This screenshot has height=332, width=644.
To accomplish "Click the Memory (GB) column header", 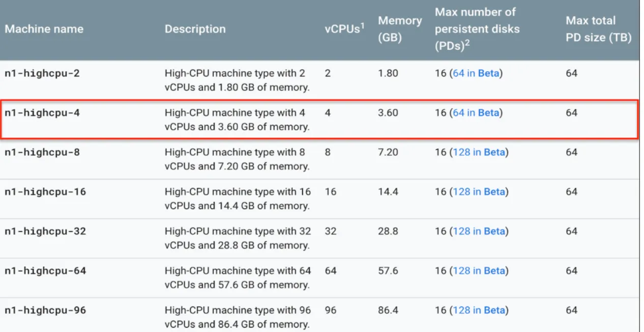I will [400, 29].
